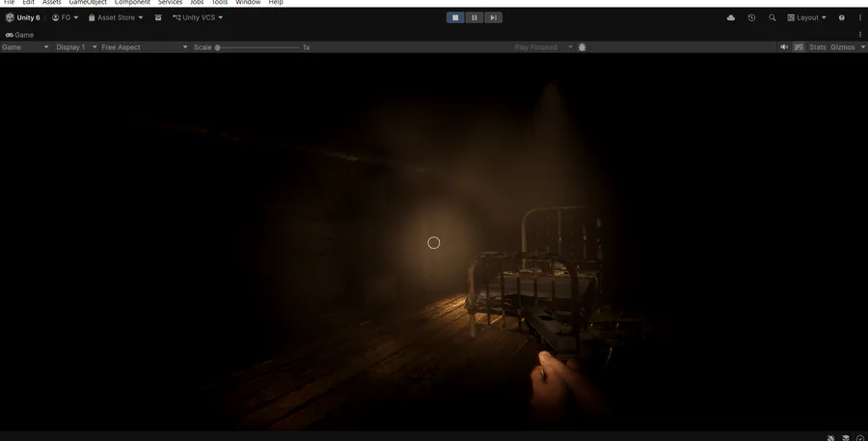
Task: Open the Assets menu
Action: (x=51, y=2)
